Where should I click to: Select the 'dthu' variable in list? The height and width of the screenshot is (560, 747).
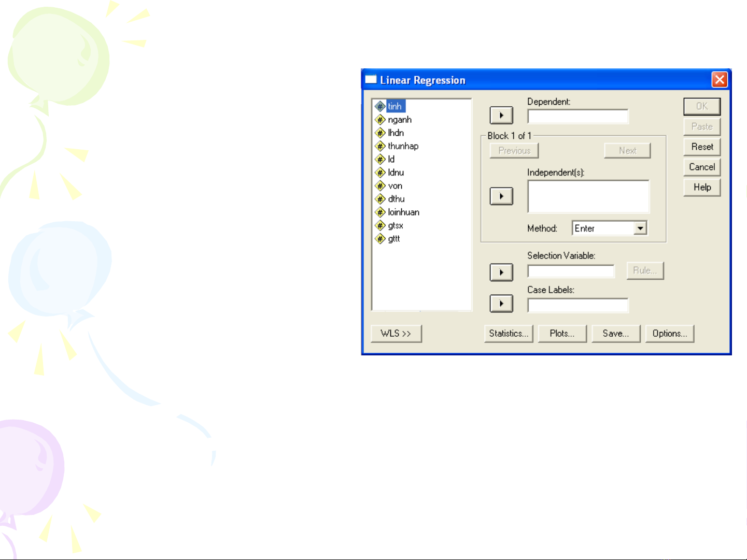coord(396,199)
